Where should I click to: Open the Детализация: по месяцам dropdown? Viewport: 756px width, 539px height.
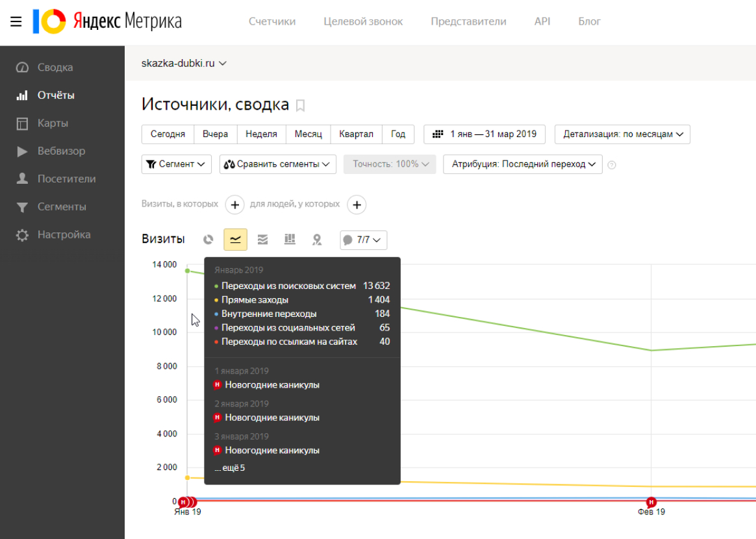pos(622,134)
